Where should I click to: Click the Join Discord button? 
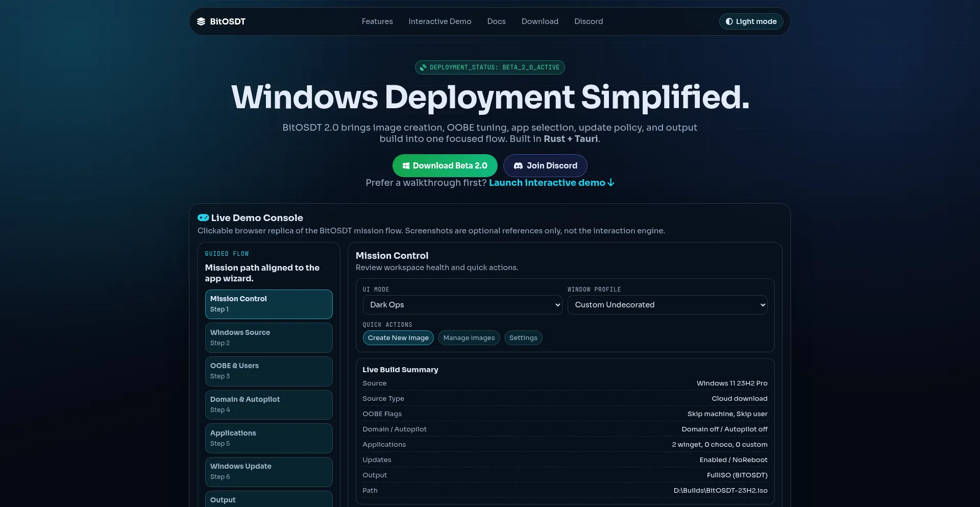(x=545, y=165)
